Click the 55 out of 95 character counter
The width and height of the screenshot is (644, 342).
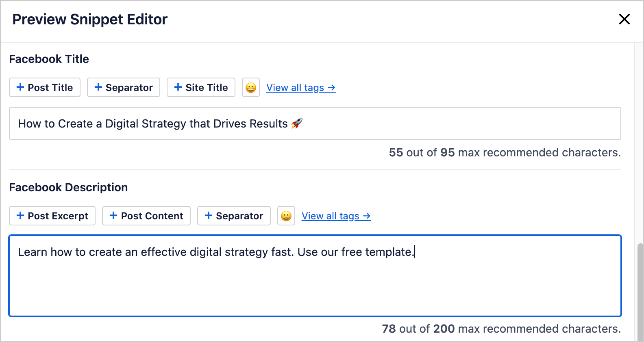coord(505,152)
